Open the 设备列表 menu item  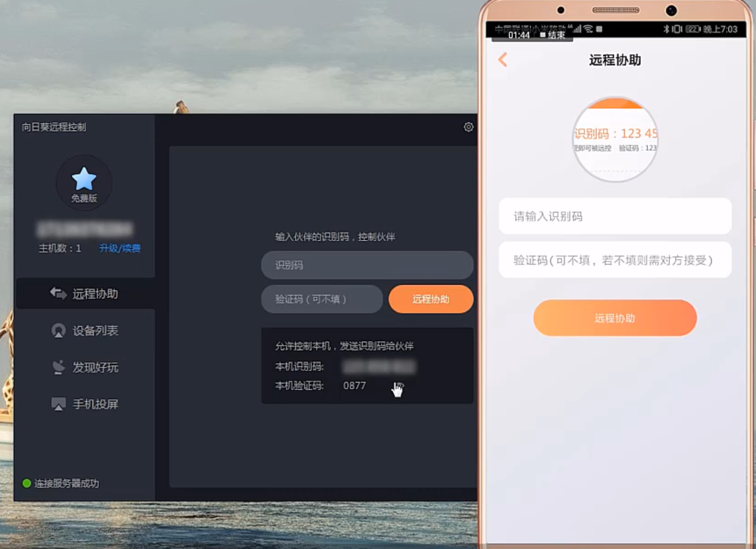tap(96, 331)
